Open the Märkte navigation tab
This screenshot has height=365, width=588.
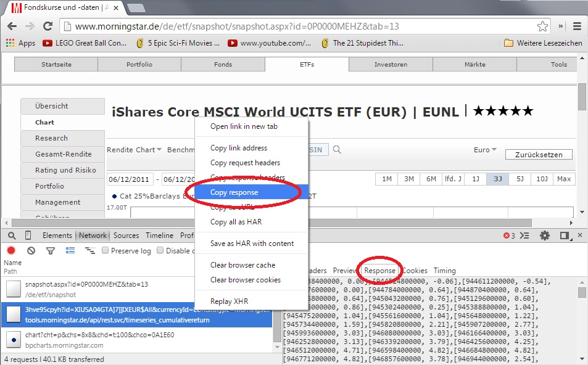click(474, 65)
